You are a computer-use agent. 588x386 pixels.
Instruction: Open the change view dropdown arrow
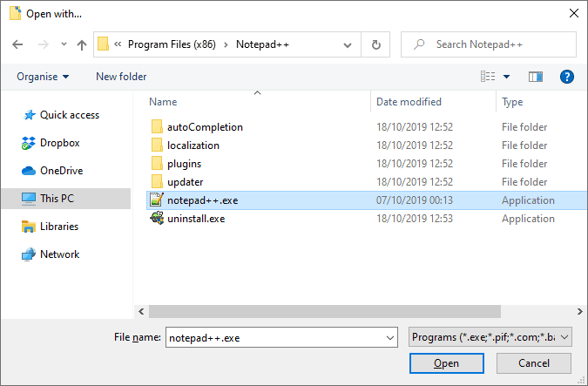pos(506,77)
